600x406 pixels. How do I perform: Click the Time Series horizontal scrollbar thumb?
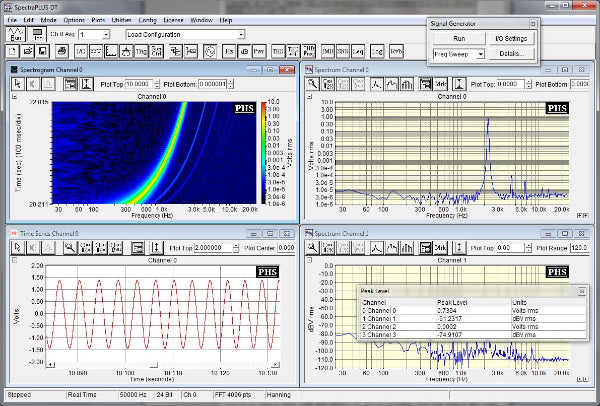click(x=153, y=365)
